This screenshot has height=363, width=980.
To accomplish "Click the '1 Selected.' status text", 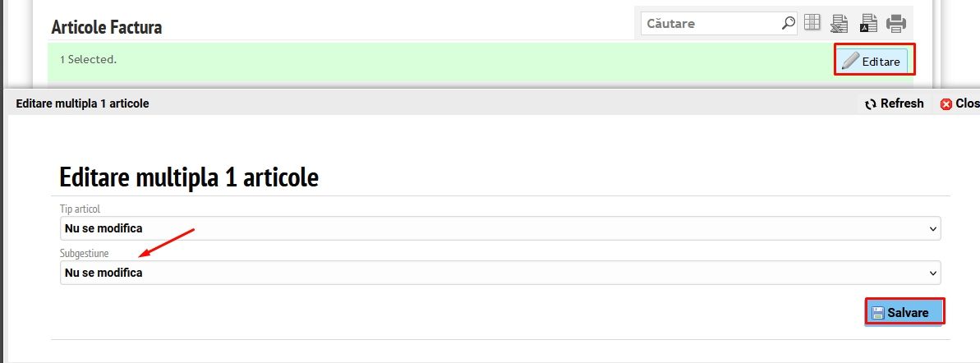I will 88,60.
